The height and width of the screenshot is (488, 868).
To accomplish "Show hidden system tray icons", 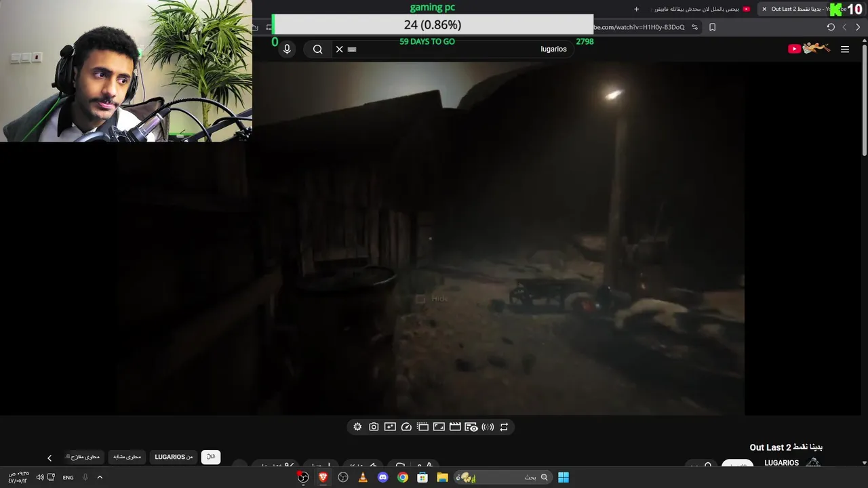I will 100,477.
